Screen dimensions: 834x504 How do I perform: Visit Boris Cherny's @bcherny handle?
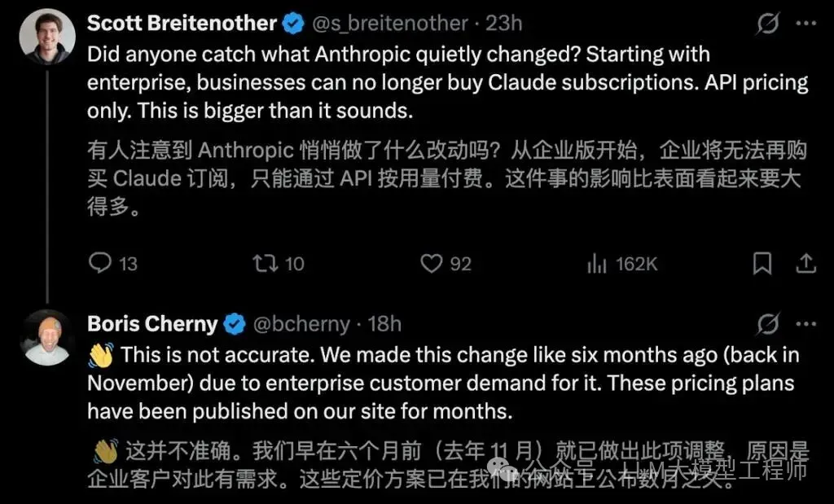pyautogui.click(x=301, y=324)
